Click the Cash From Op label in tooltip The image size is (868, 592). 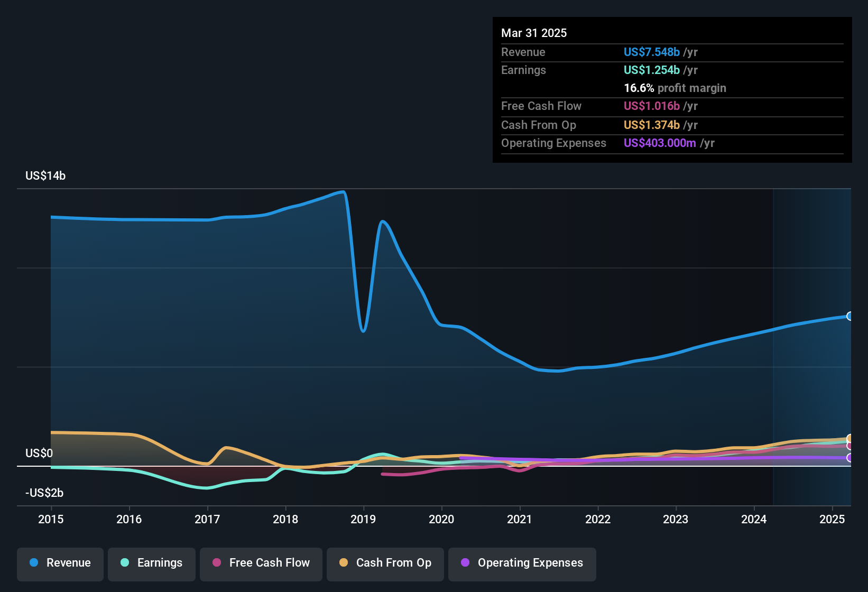click(539, 125)
